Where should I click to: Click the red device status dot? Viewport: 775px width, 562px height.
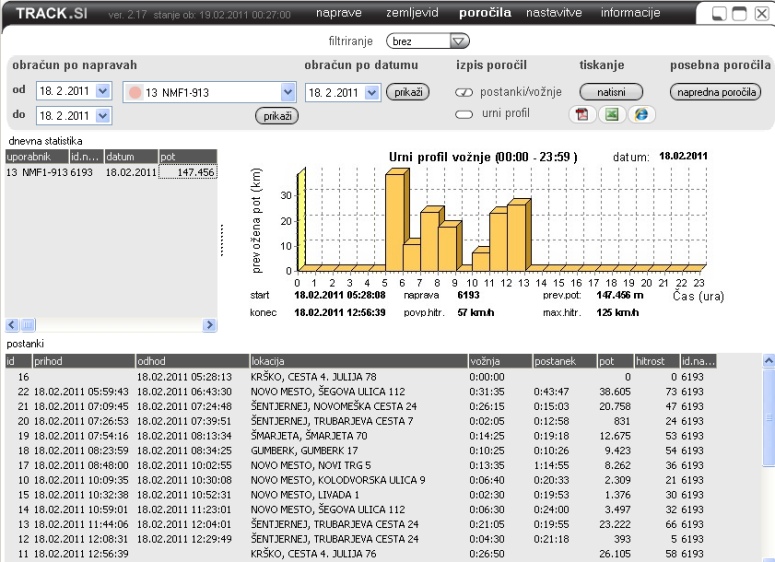(134, 92)
